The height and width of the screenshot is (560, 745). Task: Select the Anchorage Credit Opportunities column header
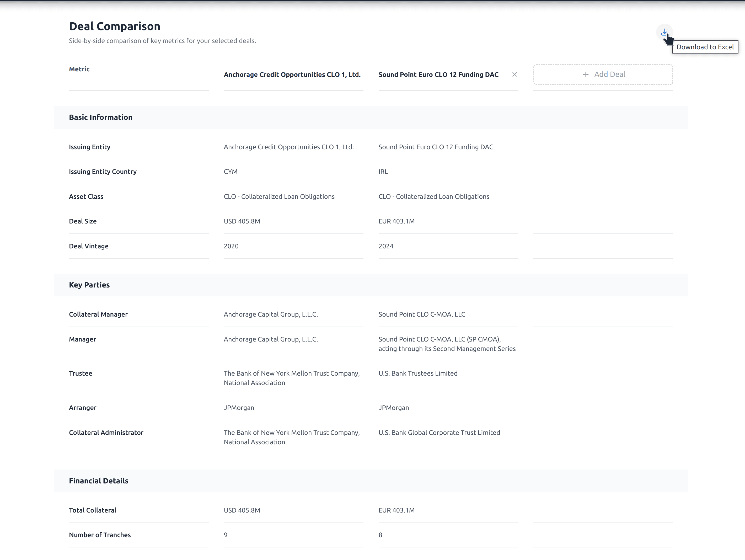tap(292, 74)
